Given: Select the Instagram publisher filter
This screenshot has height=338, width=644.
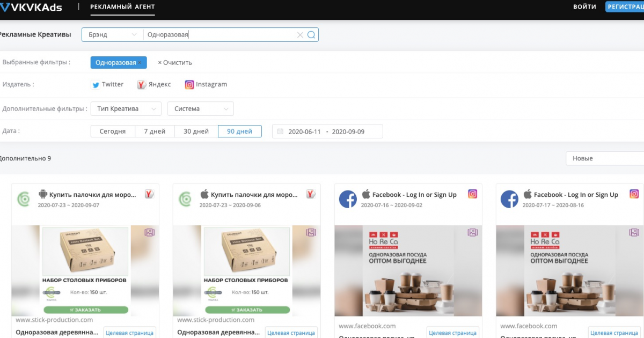Looking at the screenshot, I should (206, 85).
